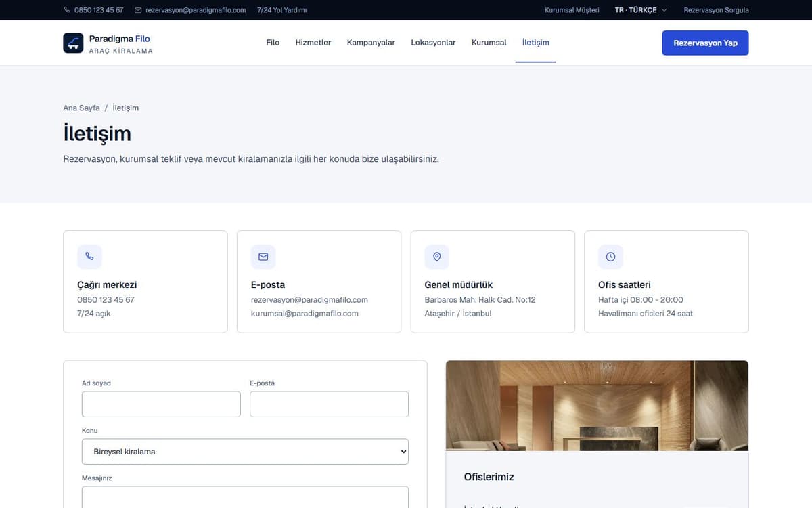Expand the Konu subject select box
812x508 pixels.
(x=245, y=452)
